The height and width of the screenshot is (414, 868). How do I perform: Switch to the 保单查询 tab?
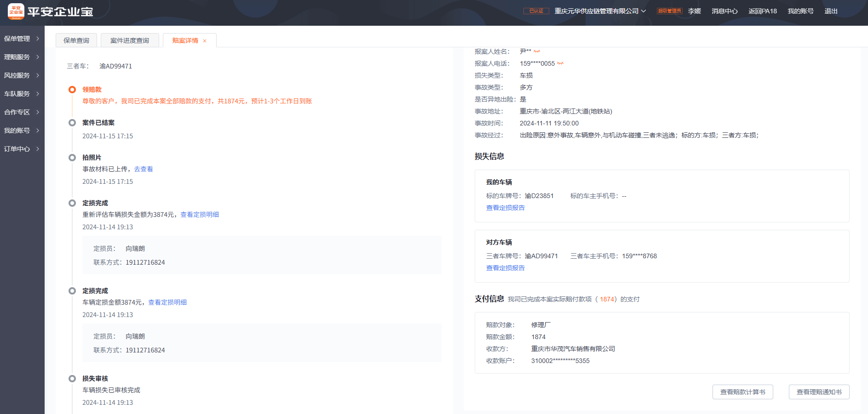point(76,40)
